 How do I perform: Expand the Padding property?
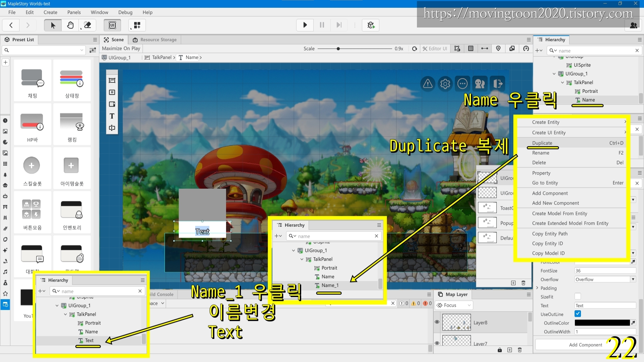click(x=537, y=288)
